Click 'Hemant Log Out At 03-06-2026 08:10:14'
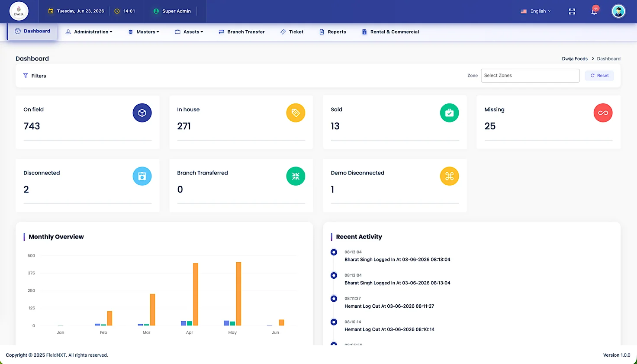 click(389, 329)
